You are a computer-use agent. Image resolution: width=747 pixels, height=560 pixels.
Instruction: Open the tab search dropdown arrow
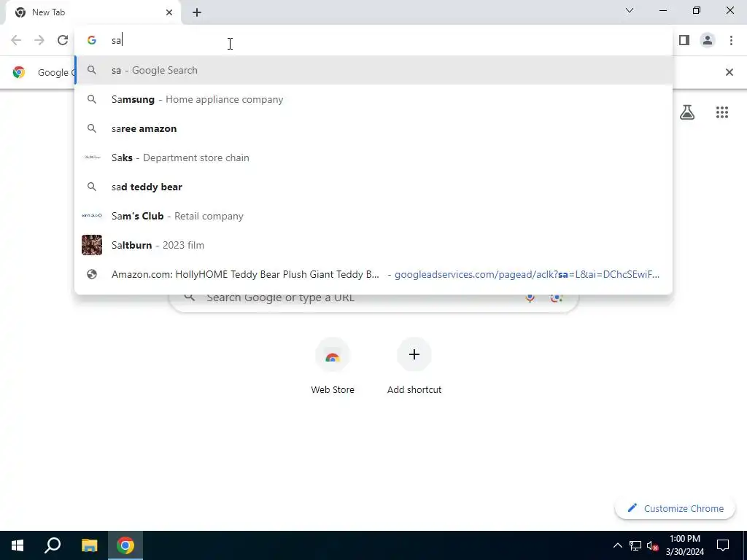(630, 10)
